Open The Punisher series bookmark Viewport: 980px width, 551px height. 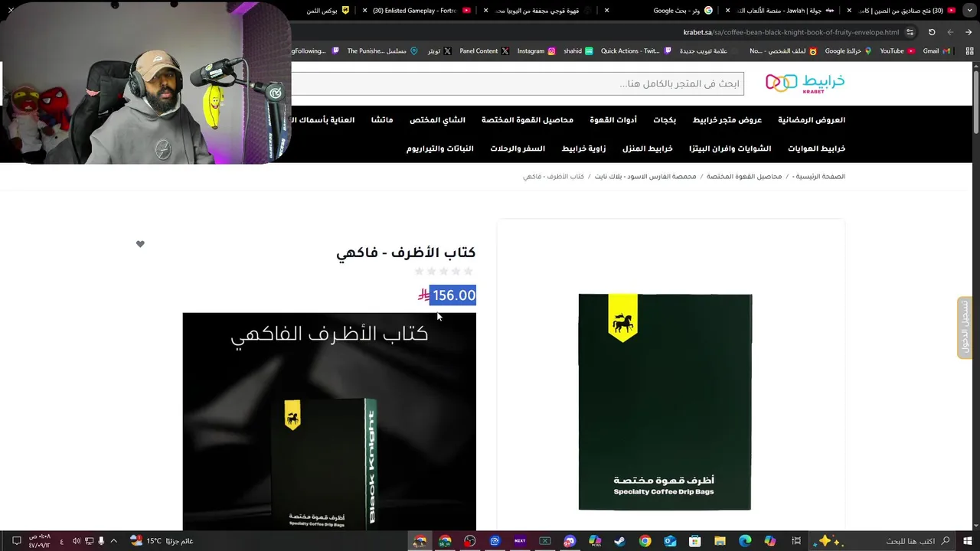tap(382, 51)
